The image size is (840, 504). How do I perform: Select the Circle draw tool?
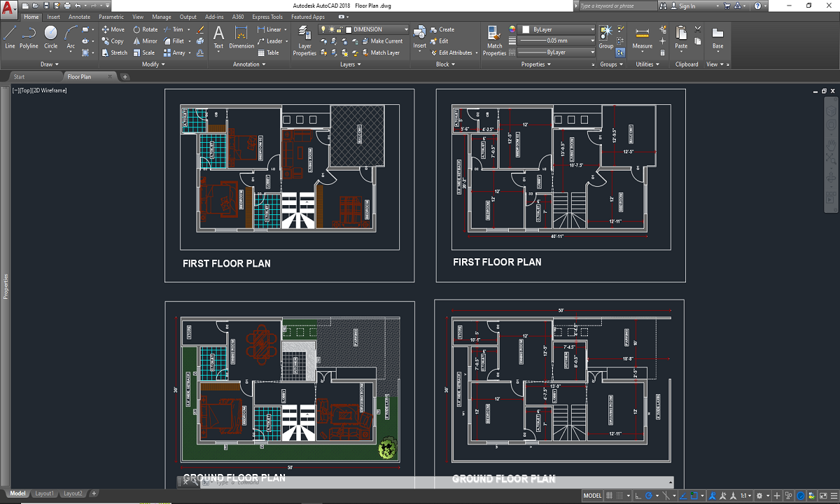pos(50,35)
